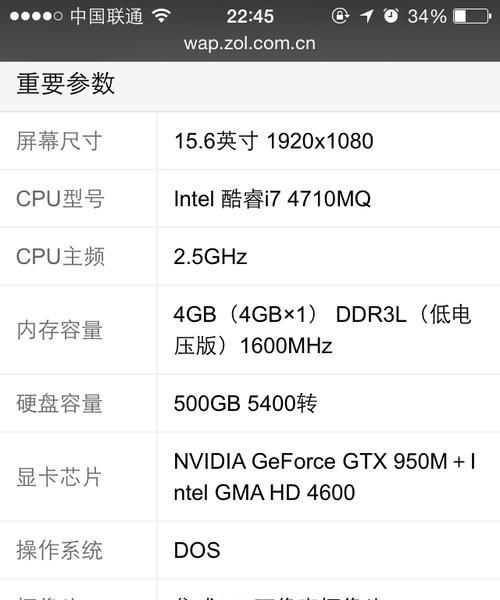This screenshot has height=600, width=500.
Task: Tap the 4GB DDR3L memory value
Action: (322, 330)
